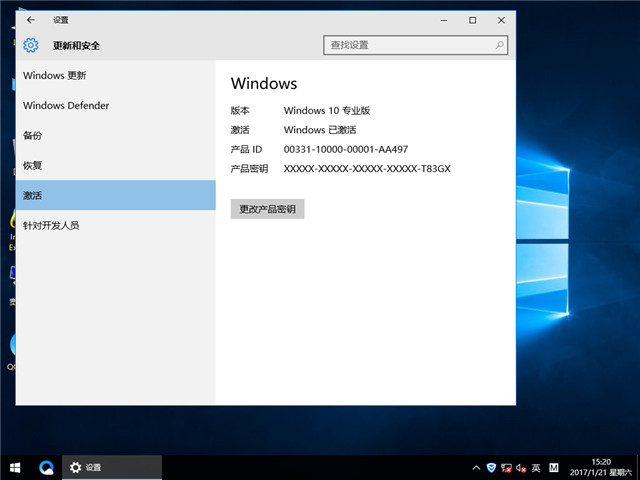The width and height of the screenshot is (640, 480).
Task: Select the 激活 sidebar item
Action: click(116, 195)
